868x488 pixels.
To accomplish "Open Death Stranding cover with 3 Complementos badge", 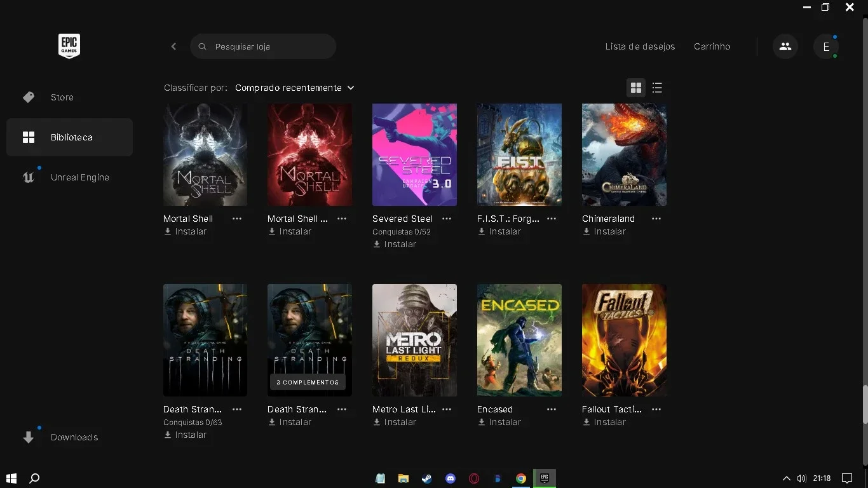I will pos(309,340).
